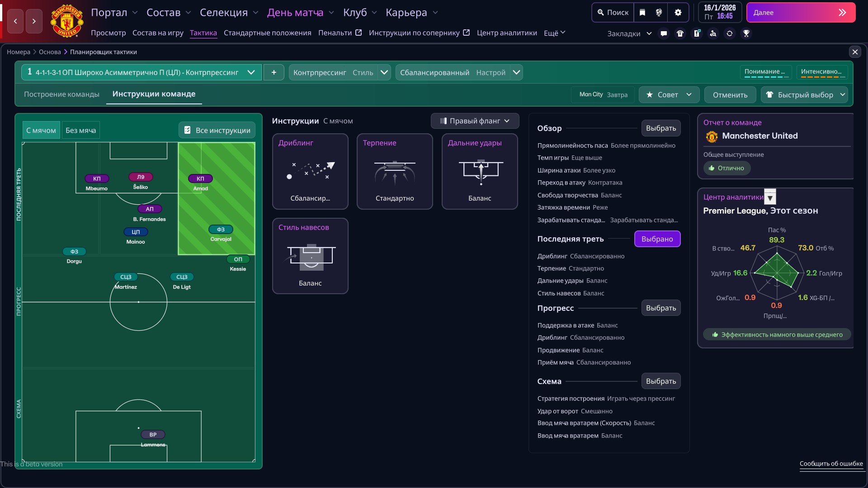The image size is (868, 488).
Task: Expand the Правый фланг dropdown
Action: coord(475,121)
